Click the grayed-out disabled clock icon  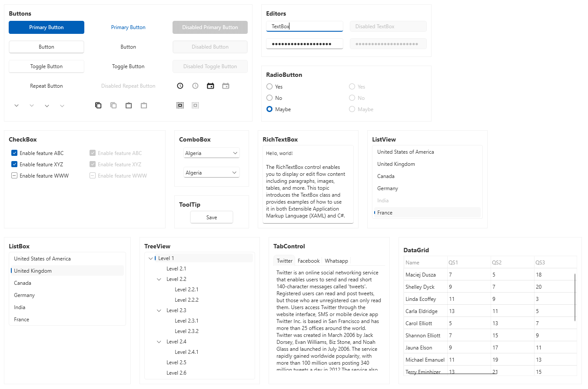point(195,86)
